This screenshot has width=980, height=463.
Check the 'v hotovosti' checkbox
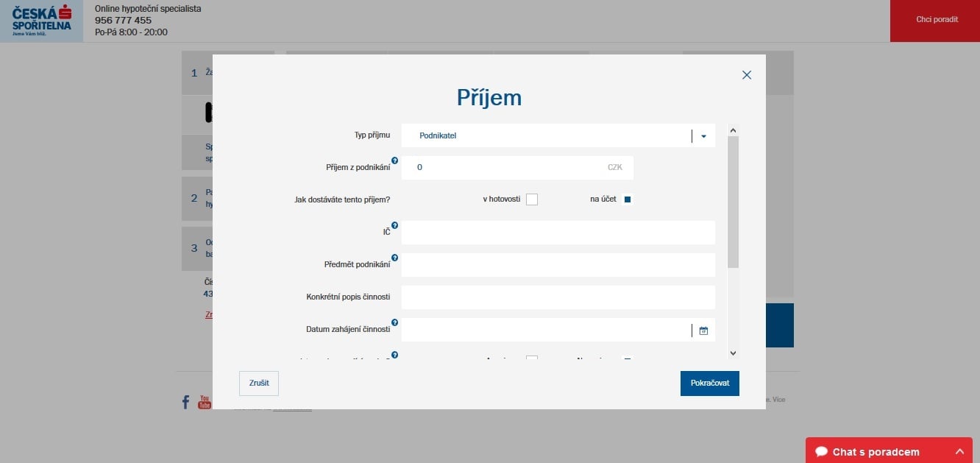pyautogui.click(x=532, y=199)
